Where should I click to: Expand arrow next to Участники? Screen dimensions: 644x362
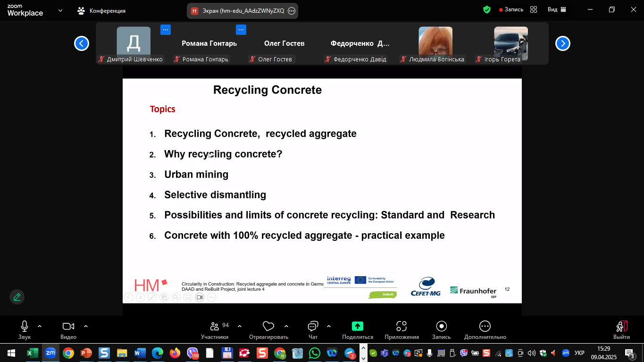point(240,326)
